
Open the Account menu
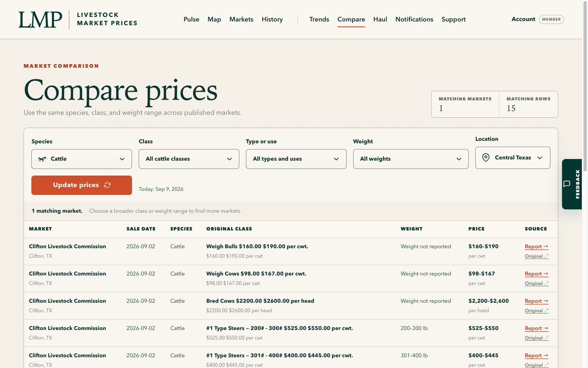[523, 19]
